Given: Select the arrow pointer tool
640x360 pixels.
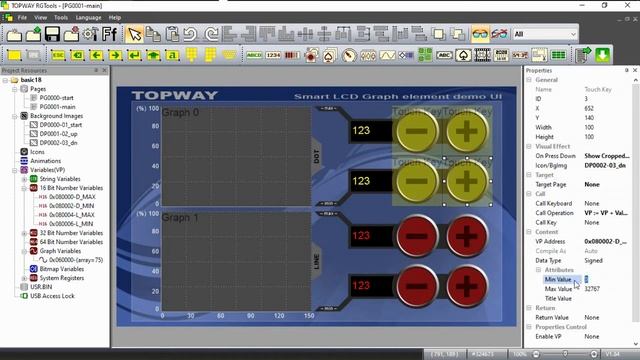Looking at the screenshot, I should tap(134, 34).
